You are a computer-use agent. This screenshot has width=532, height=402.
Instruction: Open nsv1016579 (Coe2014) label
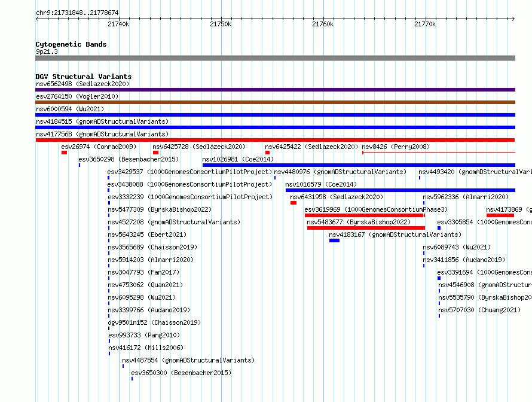(x=321, y=184)
